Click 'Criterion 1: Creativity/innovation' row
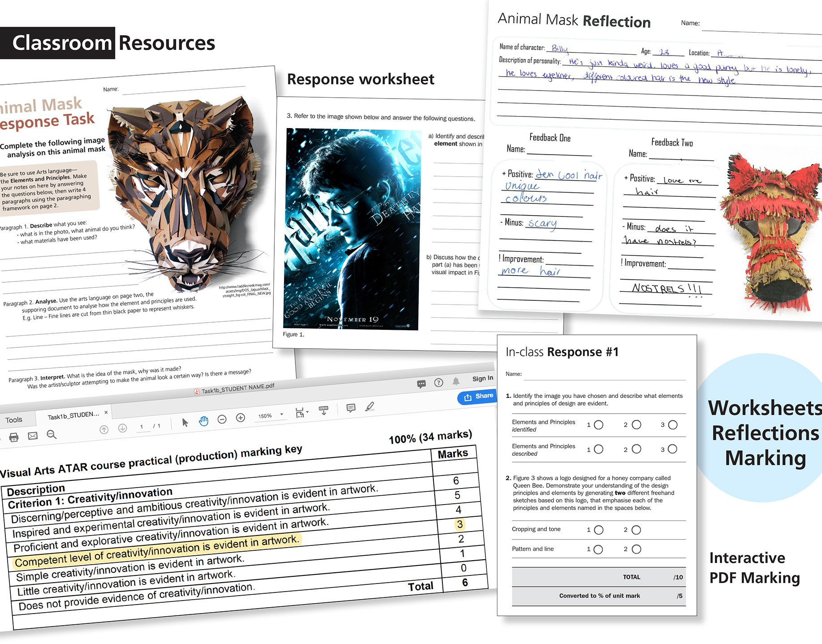 pos(90,498)
